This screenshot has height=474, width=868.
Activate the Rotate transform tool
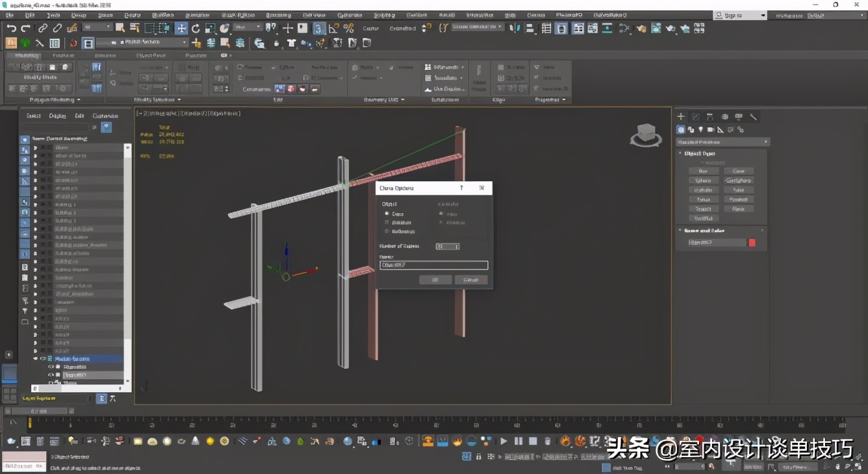[x=196, y=28]
